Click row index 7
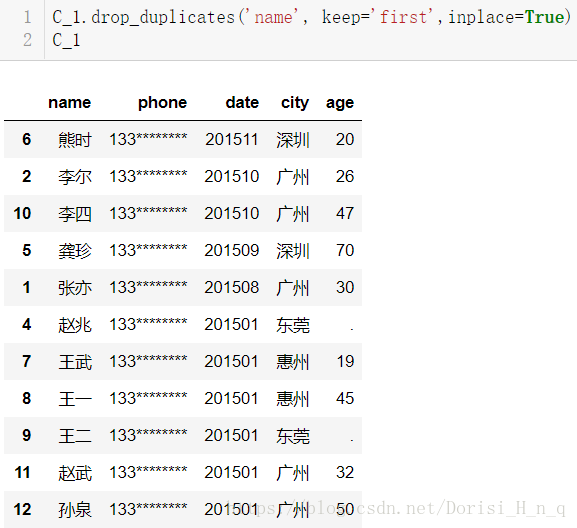Screen dimensions: 577x528 [x=26, y=361]
